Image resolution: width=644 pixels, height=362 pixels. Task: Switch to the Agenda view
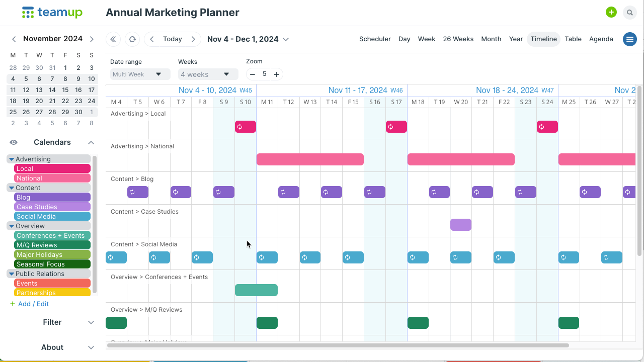601,39
